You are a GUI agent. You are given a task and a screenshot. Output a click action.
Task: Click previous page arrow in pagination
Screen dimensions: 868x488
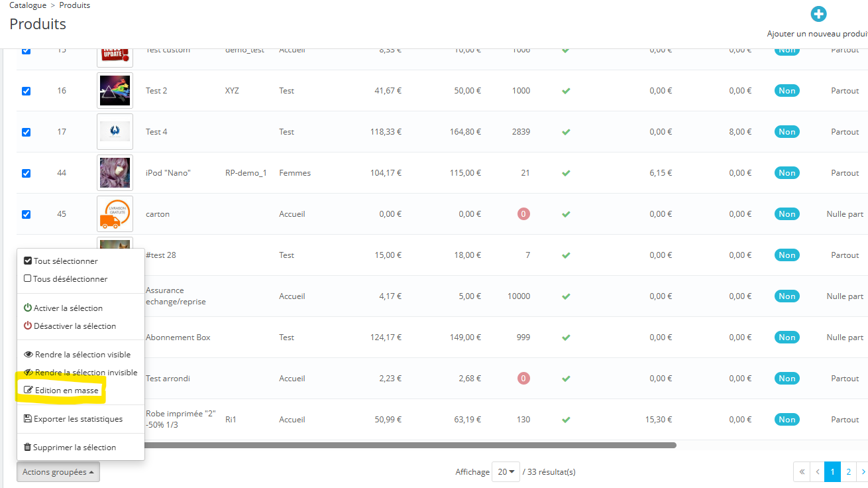click(x=818, y=472)
